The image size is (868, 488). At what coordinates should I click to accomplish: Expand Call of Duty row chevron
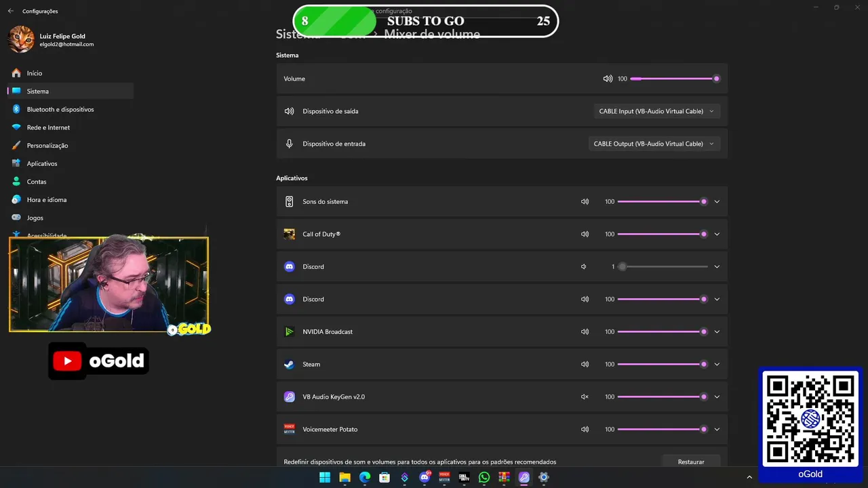pos(717,234)
